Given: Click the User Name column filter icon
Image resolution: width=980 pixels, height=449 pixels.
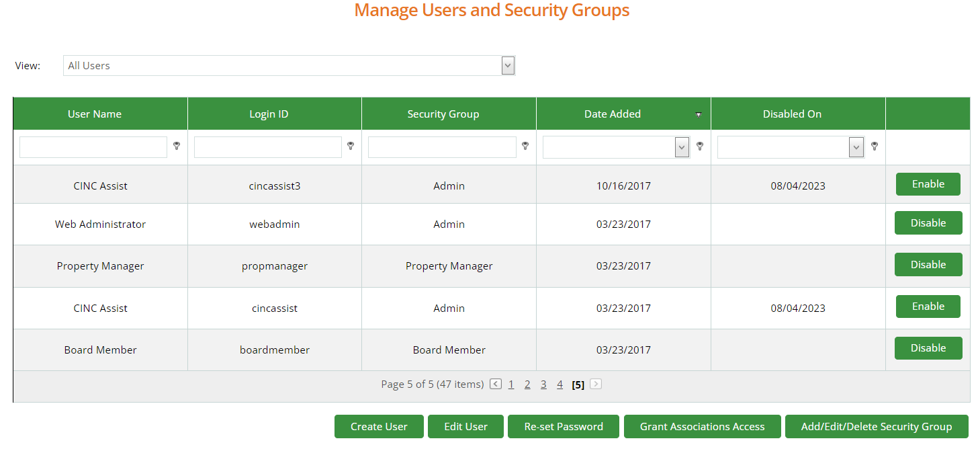Looking at the screenshot, I should (x=177, y=146).
